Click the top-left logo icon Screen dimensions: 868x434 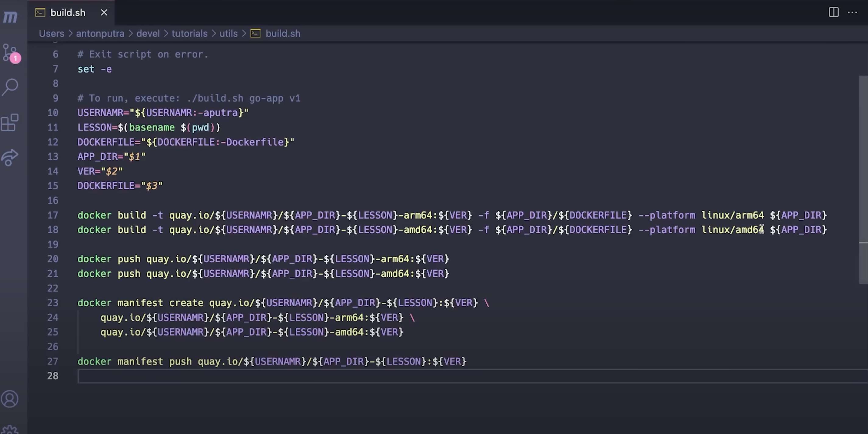click(x=10, y=16)
